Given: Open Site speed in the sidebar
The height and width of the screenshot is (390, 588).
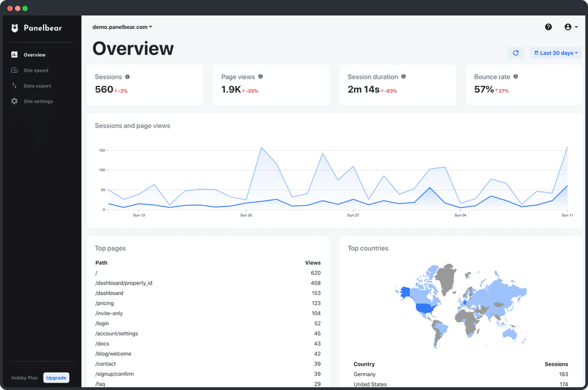Looking at the screenshot, I should click(36, 70).
